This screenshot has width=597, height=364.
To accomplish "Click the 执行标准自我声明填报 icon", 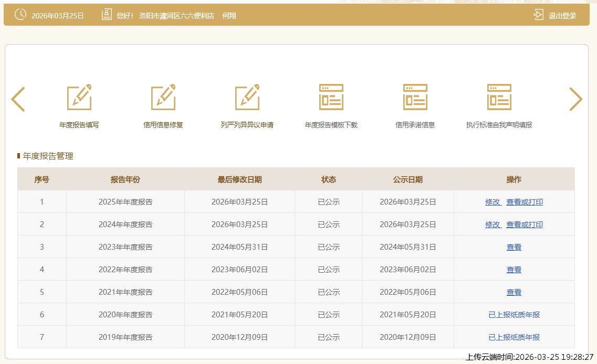I will pyautogui.click(x=499, y=98).
